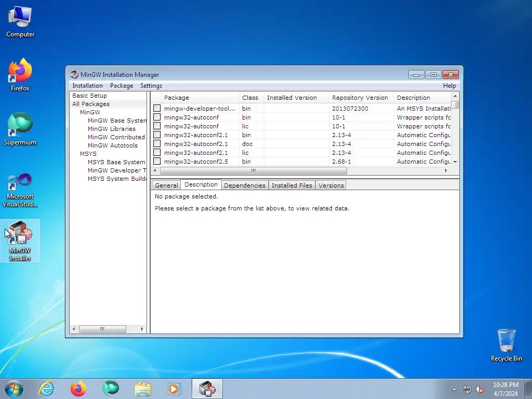Select the MinGW tree node

click(x=90, y=112)
